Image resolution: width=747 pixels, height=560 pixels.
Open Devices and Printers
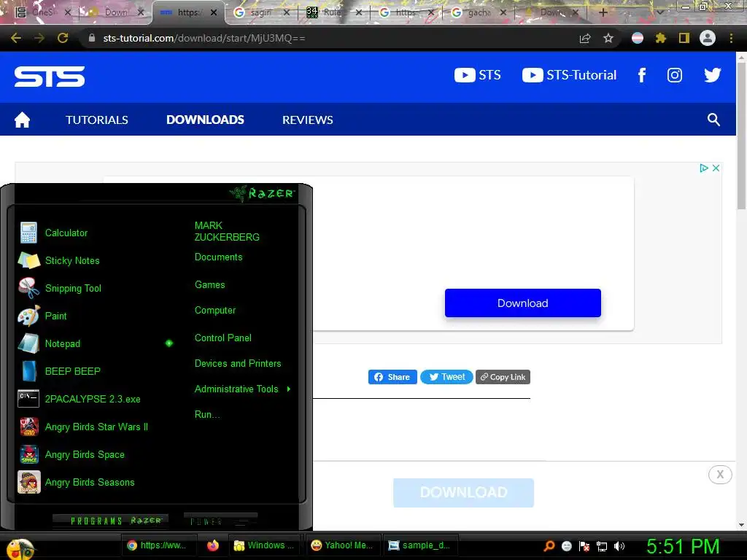point(238,363)
